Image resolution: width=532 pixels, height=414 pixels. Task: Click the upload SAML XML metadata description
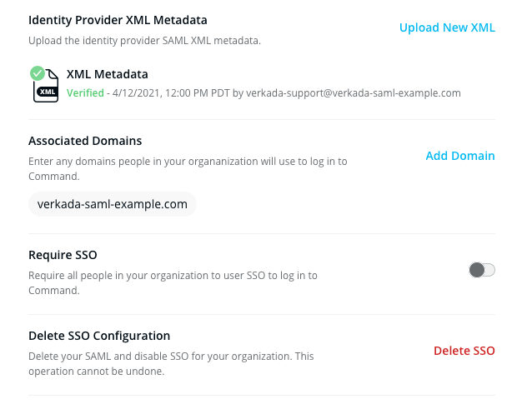(143, 40)
